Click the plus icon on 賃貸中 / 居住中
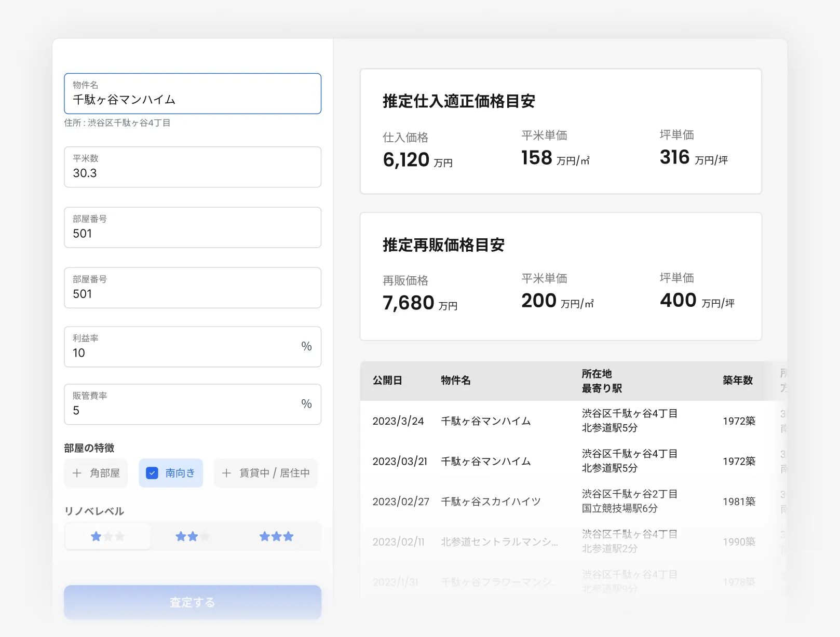This screenshot has height=637, width=840. pyautogui.click(x=226, y=473)
